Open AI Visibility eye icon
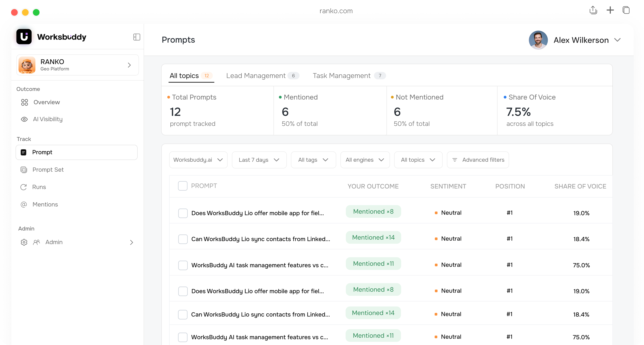This screenshot has width=644, height=345. (24, 119)
